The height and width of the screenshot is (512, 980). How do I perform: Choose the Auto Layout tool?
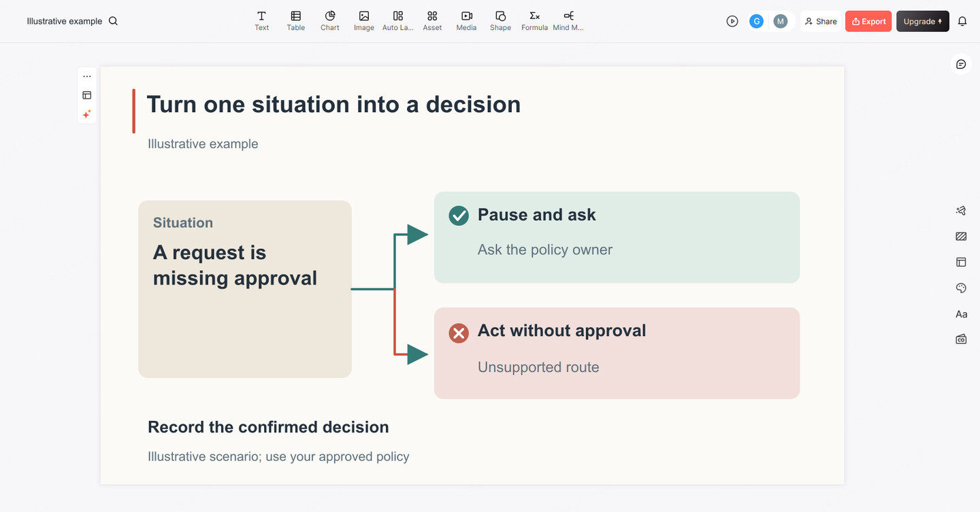point(398,20)
